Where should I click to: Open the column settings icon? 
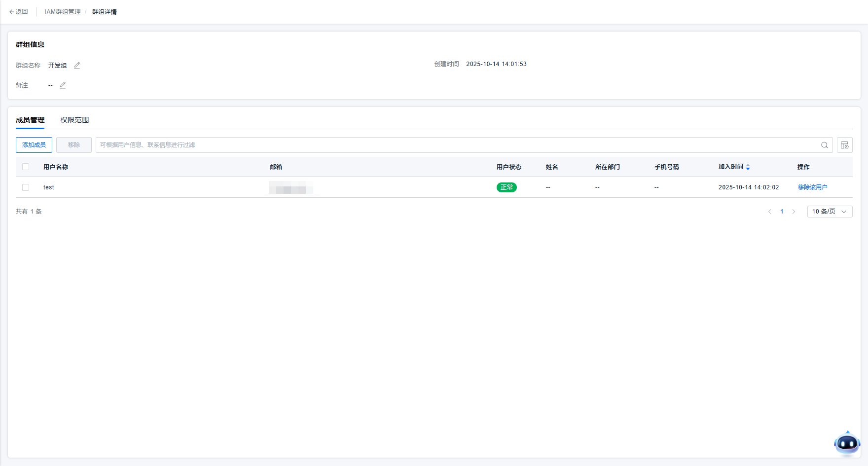[x=844, y=145]
